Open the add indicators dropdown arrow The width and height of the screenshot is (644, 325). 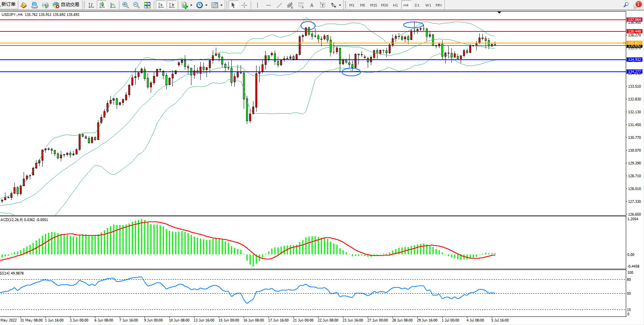pos(191,5)
